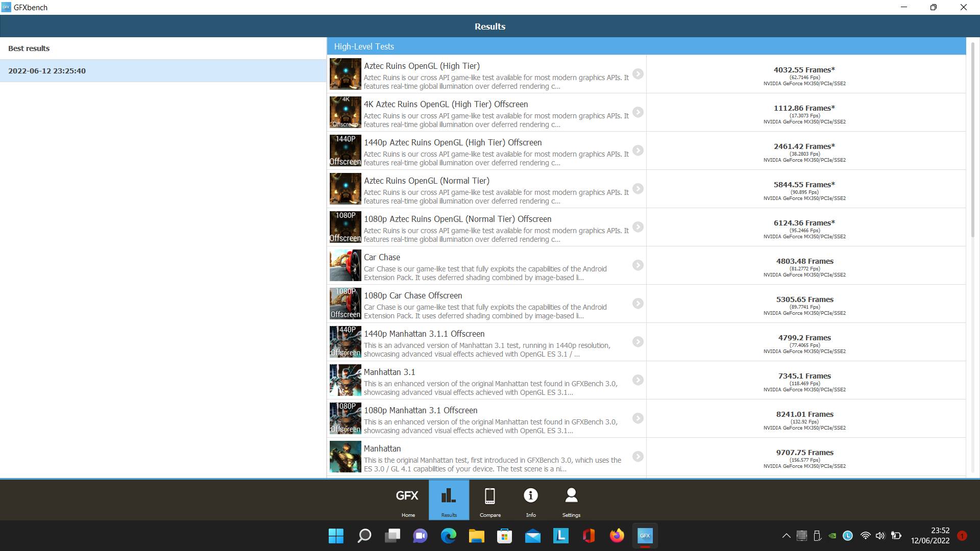Screen dimensions: 980x551
Task: Expand details arrow for Manhattan 3.1
Action: pyautogui.click(x=638, y=380)
